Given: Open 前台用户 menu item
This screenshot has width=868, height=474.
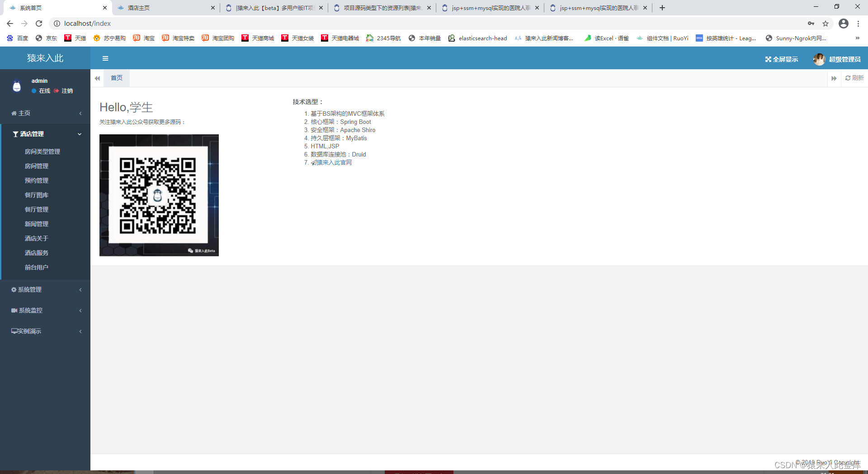Looking at the screenshot, I should [37, 267].
